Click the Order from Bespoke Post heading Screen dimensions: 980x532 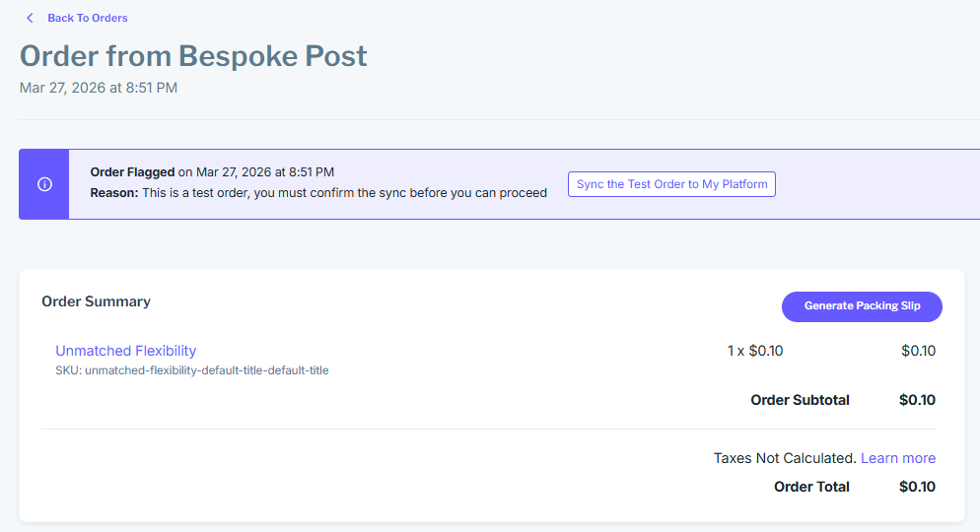tap(193, 55)
